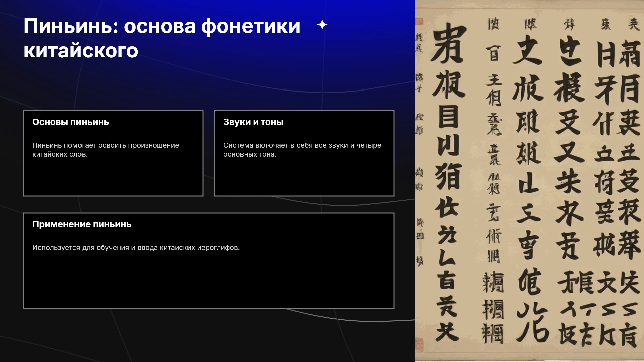Click the text 'китайских слов.' in the first card
Image resolution: width=644 pixels, height=362 pixels.
pos(60,154)
